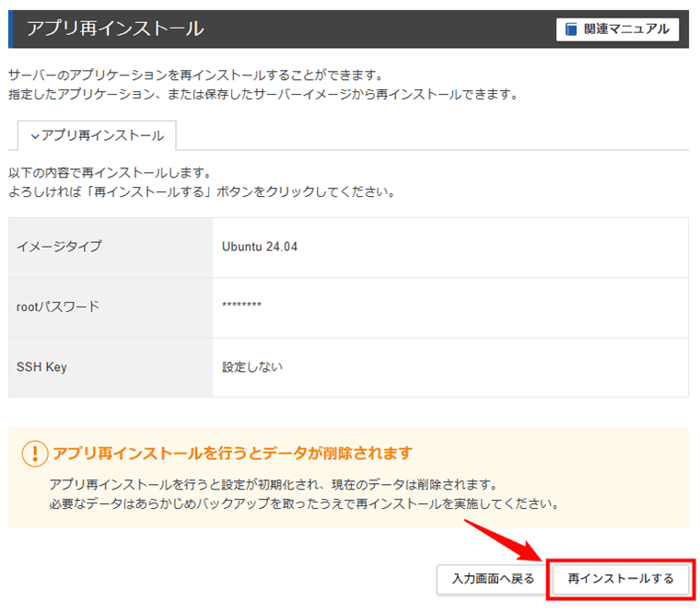Select the アプリ再インストール tab
The height and width of the screenshot is (612, 700).
(97, 135)
